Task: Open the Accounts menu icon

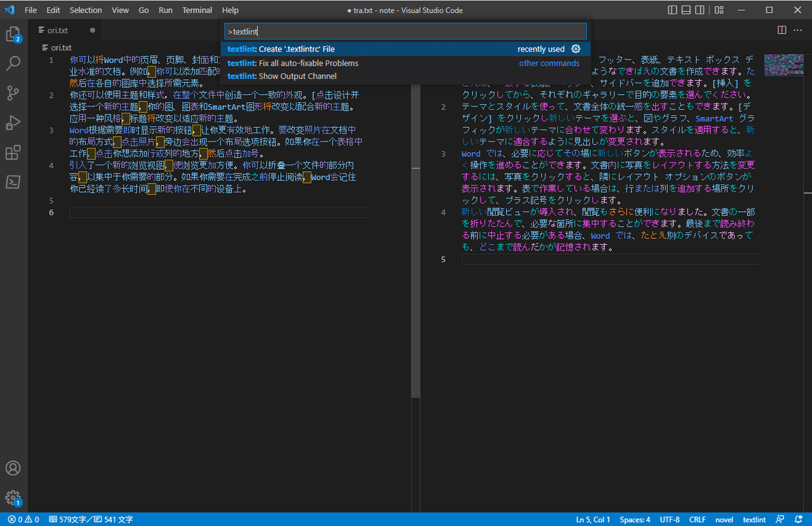Action: tap(13, 468)
